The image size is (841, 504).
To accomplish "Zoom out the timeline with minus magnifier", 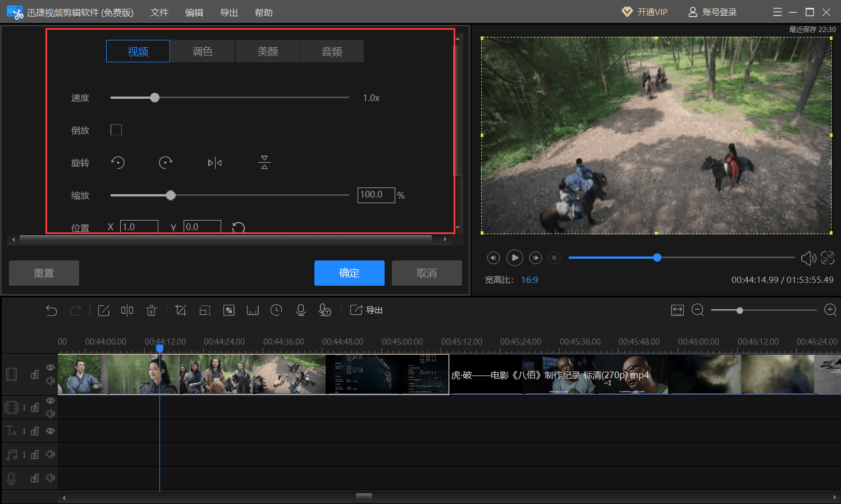I will click(x=698, y=310).
